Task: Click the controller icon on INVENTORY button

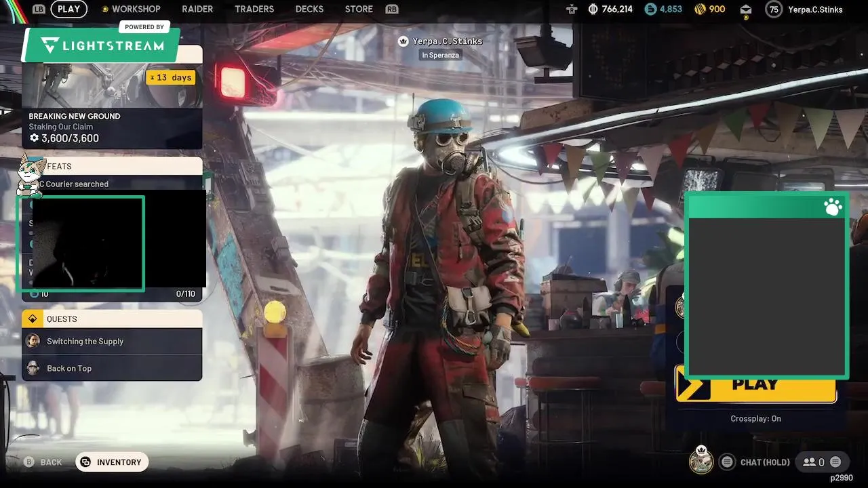Action: coord(85,462)
